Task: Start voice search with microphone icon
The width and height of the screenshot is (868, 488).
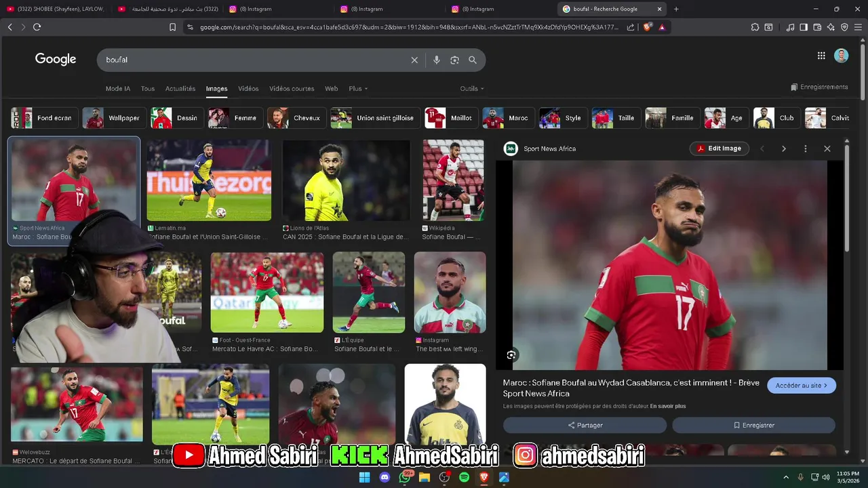Action: click(436, 60)
